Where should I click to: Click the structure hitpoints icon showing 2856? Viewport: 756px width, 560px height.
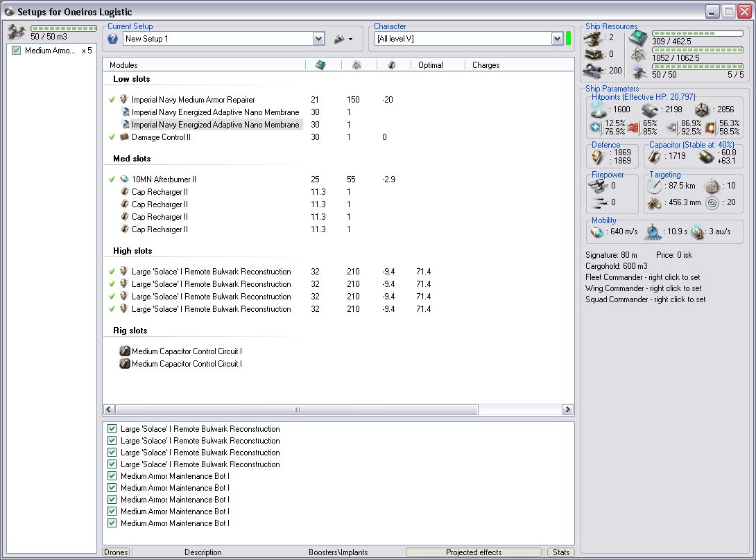(702, 110)
